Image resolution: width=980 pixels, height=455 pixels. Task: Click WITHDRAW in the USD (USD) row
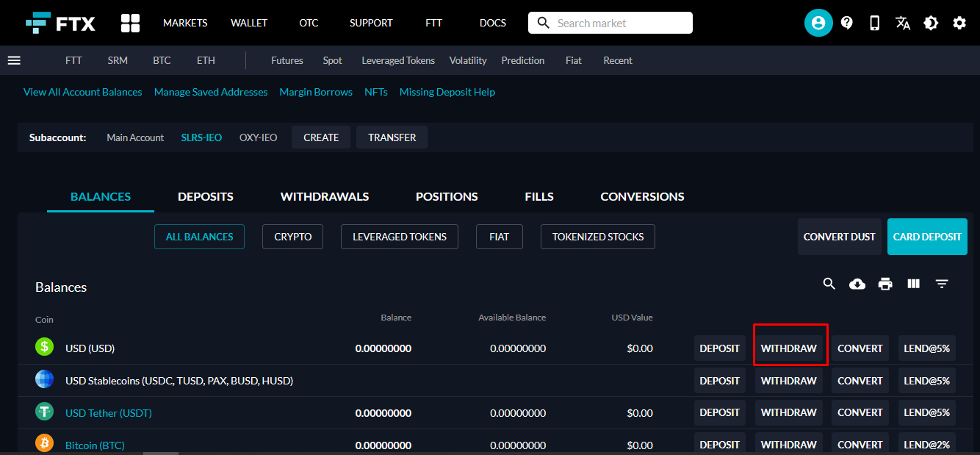pyautogui.click(x=788, y=348)
